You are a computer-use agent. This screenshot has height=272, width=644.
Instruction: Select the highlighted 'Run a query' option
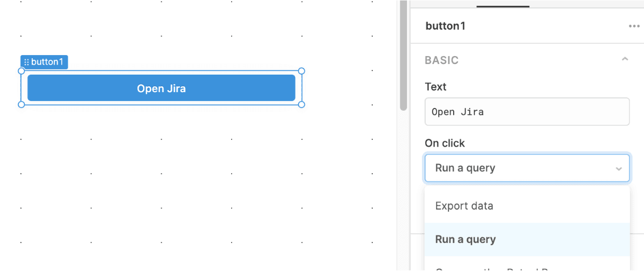[x=465, y=239]
